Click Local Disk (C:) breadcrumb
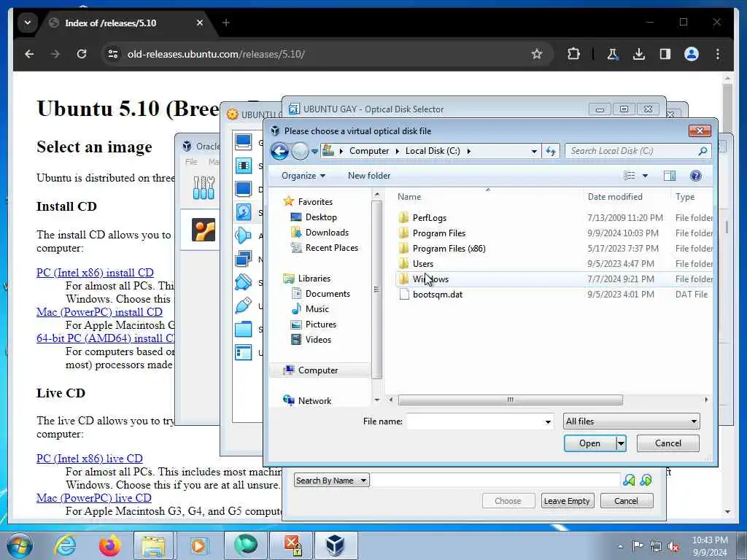Screen dimensions: 747x560 coord(433,151)
